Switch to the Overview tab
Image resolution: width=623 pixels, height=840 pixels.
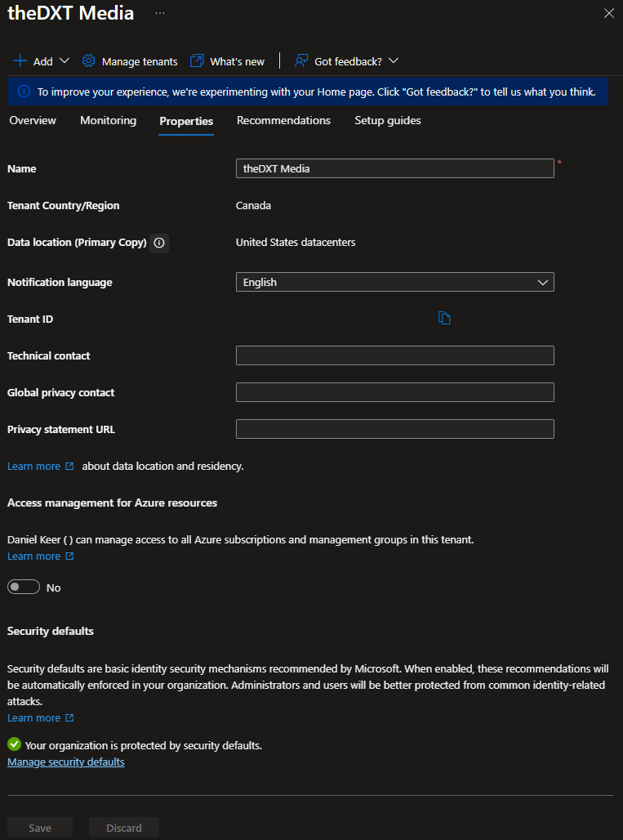coord(33,121)
